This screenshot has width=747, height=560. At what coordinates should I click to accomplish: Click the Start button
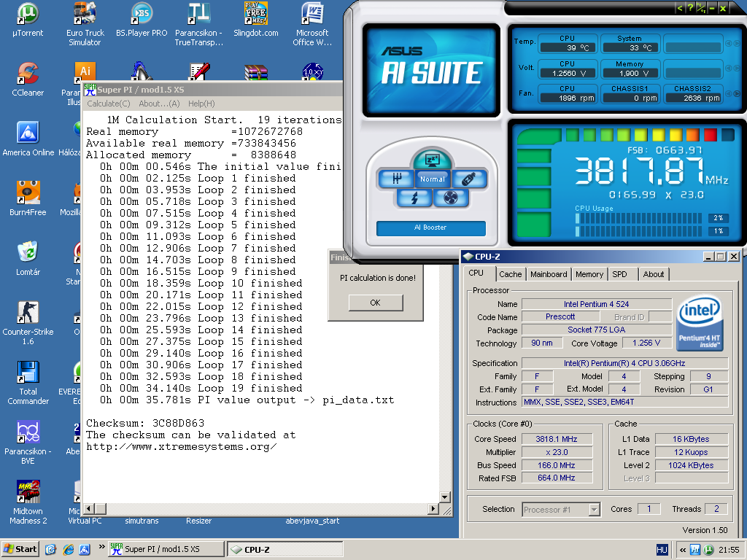tap(20, 549)
